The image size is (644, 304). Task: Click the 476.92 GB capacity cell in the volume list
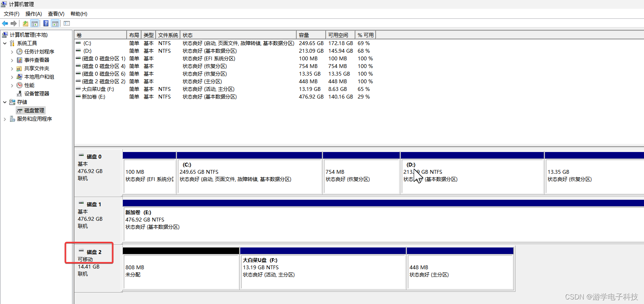[x=311, y=97]
